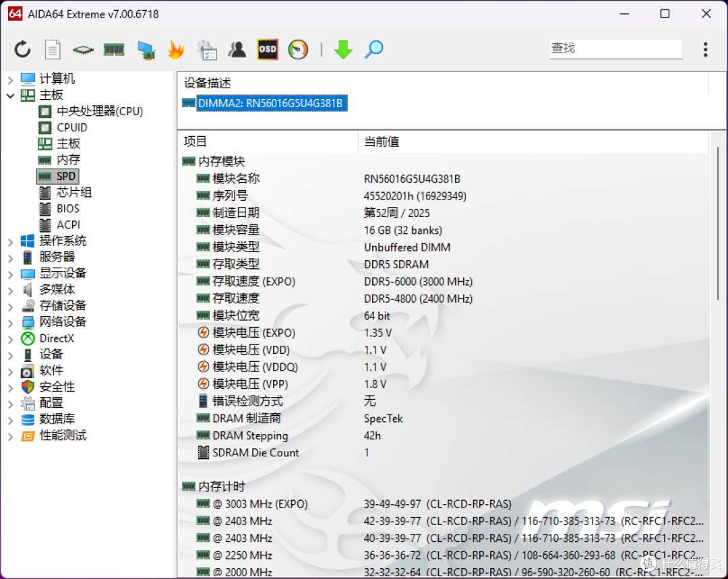Select ACPI tree item
The width and height of the screenshot is (728, 579).
click(59, 224)
